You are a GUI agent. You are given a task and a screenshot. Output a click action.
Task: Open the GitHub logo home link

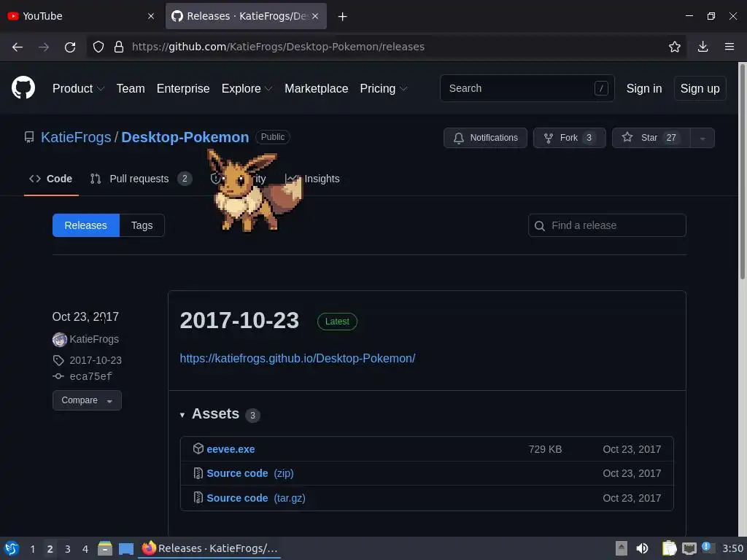pos(23,87)
